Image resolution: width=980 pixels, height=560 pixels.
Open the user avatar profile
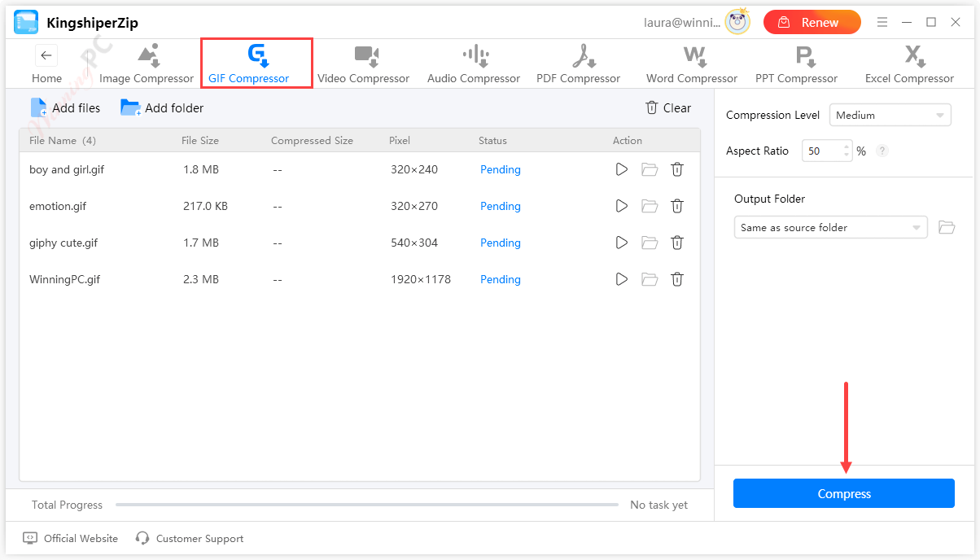(738, 22)
